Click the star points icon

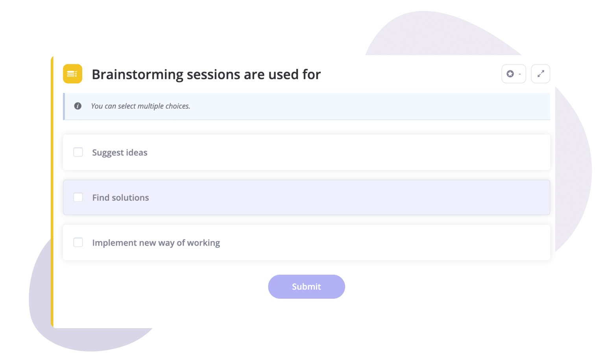pyautogui.click(x=510, y=74)
